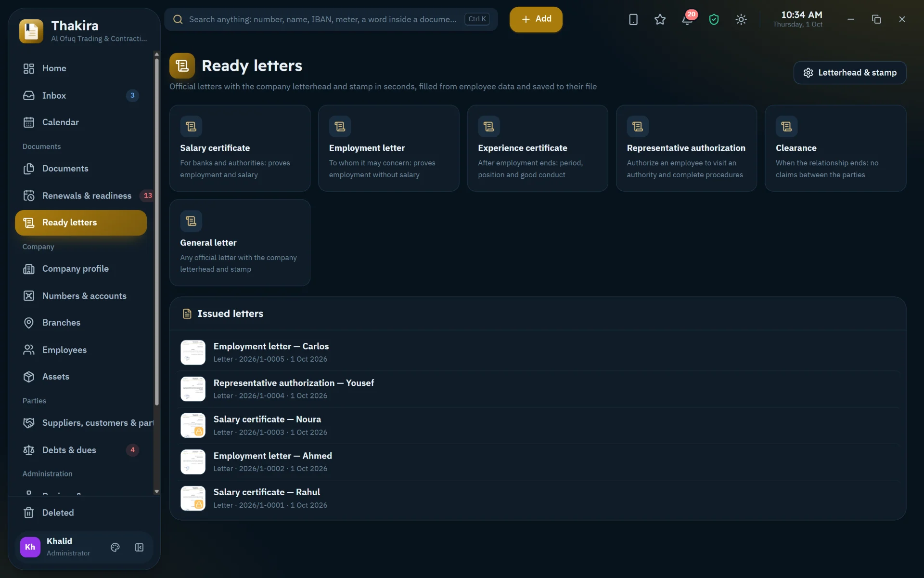Open Representative authorization — Yousef thumbnail
Viewport: 924px width, 578px height.
[193, 389]
